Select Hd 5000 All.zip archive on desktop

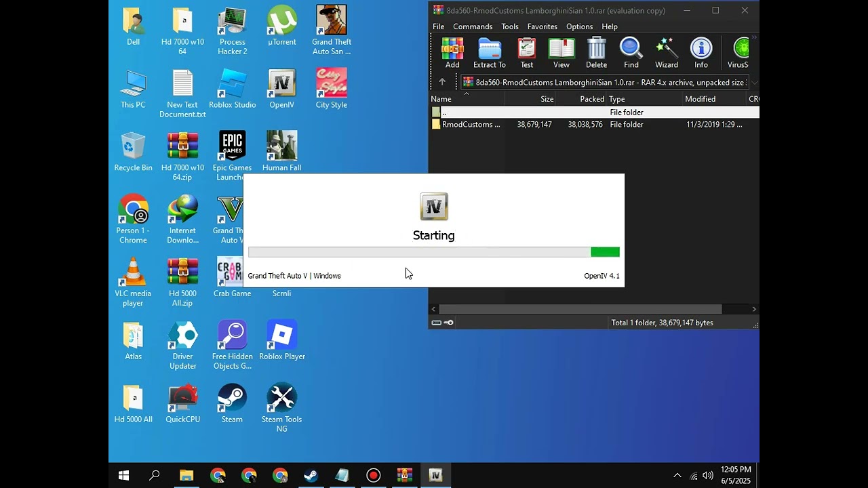(182, 283)
